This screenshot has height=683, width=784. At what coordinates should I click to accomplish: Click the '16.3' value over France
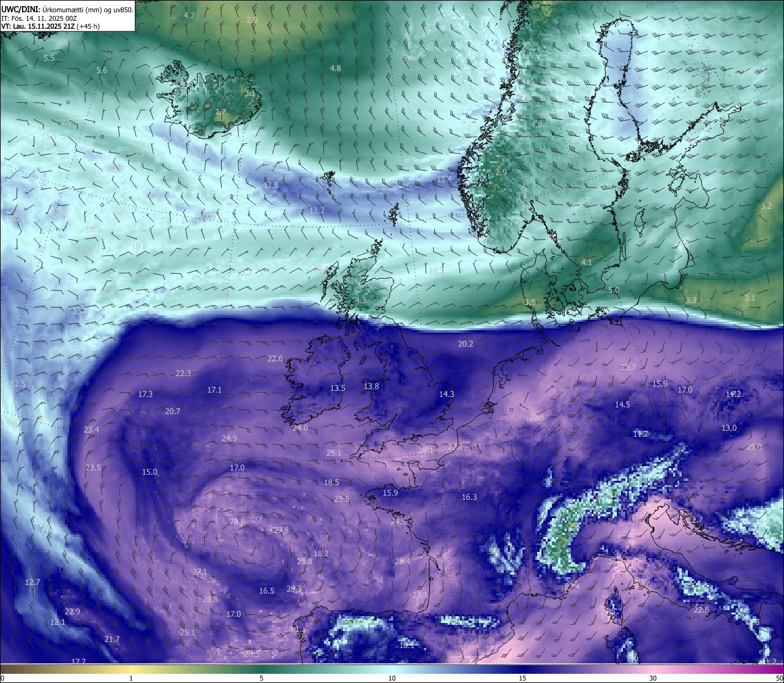tap(469, 497)
